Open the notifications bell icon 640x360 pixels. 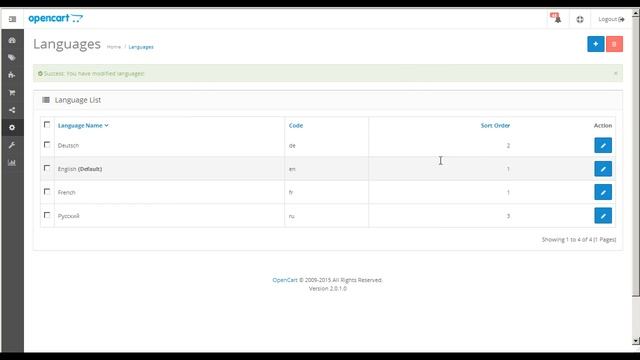point(556,18)
